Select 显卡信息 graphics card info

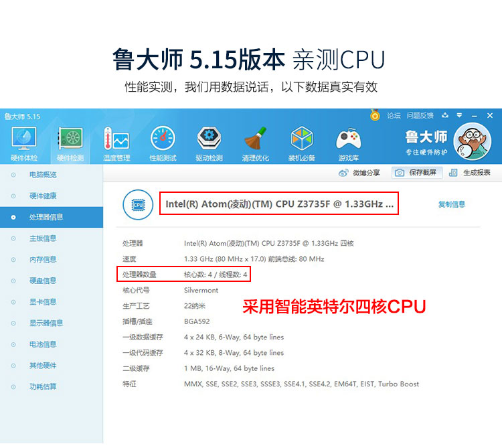(x=43, y=302)
